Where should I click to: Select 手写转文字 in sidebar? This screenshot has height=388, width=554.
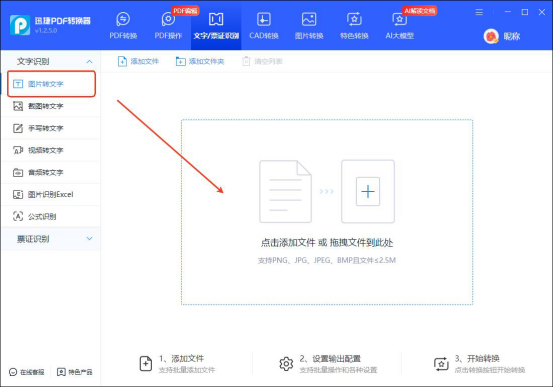tap(52, 128)
